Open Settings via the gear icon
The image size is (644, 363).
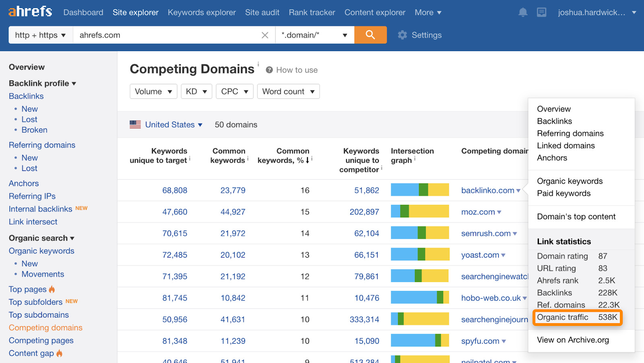click(x=402, y=35)
